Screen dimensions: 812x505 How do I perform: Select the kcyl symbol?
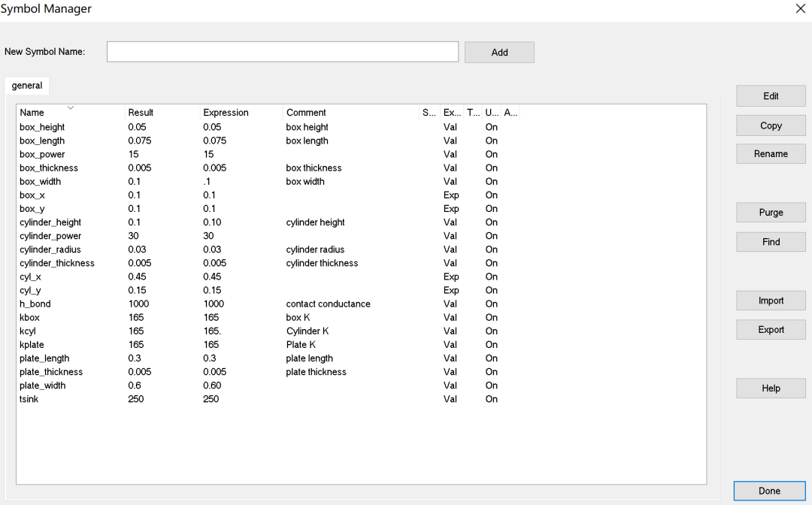click(x=28, y=331)
